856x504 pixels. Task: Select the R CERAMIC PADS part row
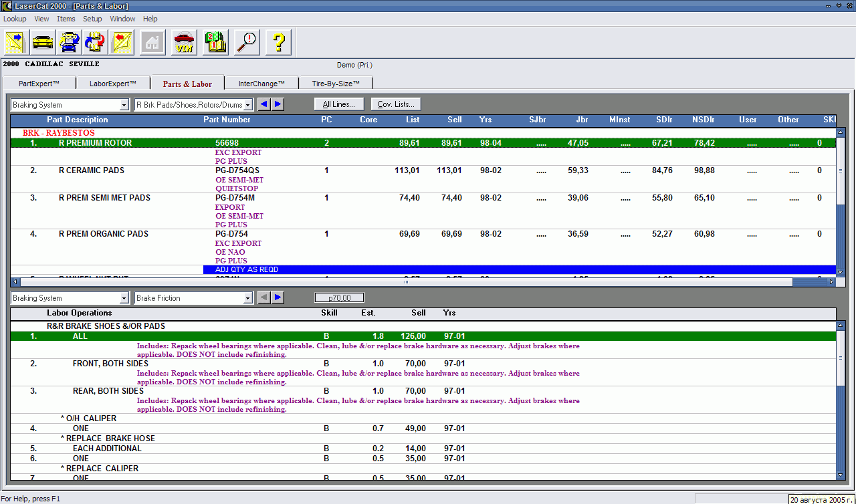(423, 170)
